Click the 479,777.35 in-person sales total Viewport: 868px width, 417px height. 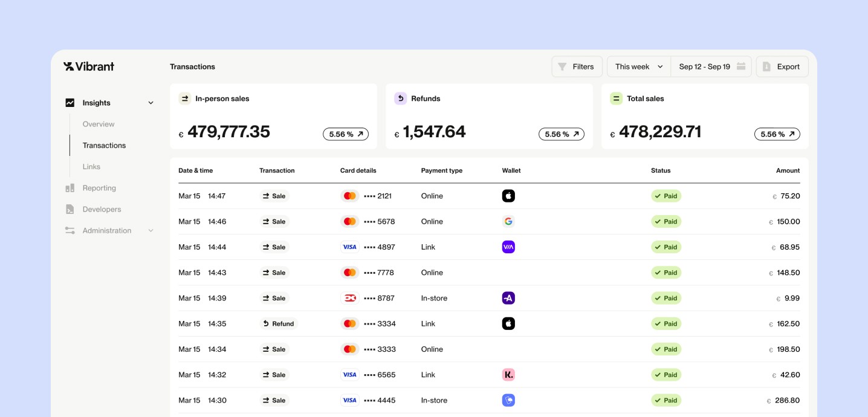(x=228, y=132)
